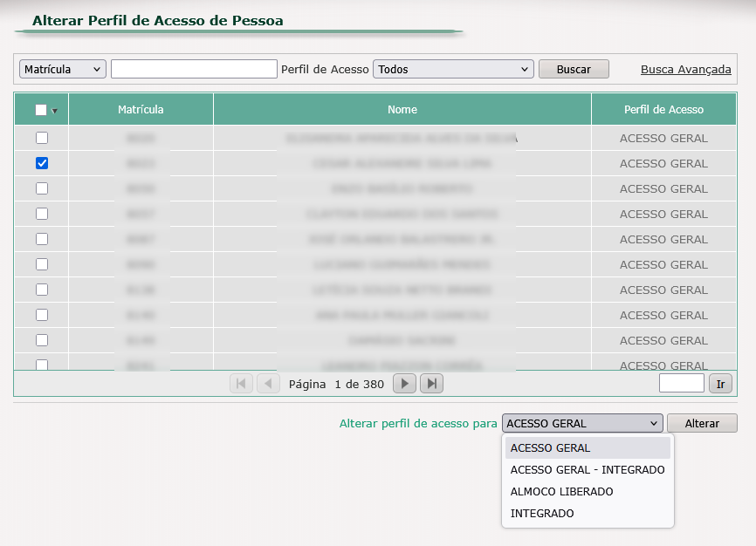This screenshot has width=756, height=546.
Task: Tick the checkbox in the first table row
Action: point(42,138)
